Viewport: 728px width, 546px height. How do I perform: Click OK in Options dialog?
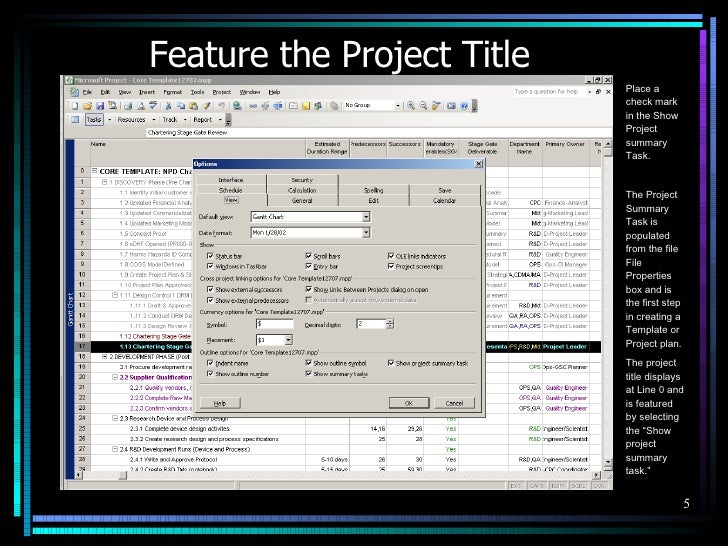pyautogui.click(x=409, y=403)
